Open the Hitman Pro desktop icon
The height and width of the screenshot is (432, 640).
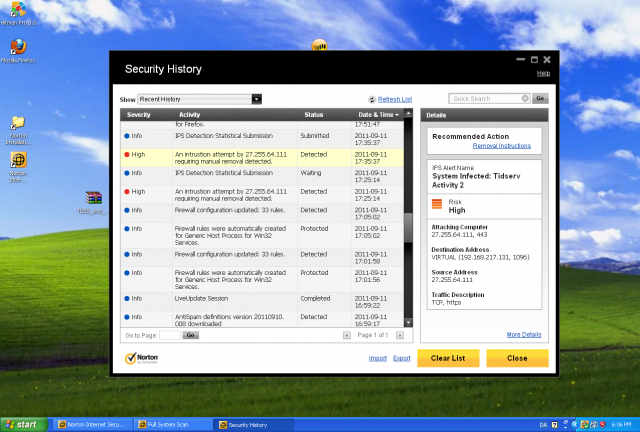coord(18,13)
